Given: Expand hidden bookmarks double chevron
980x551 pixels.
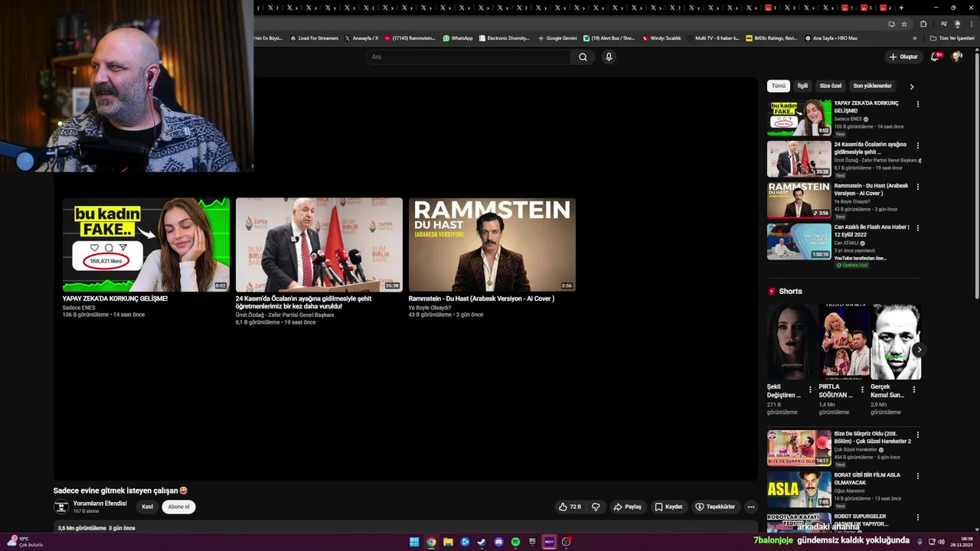Looking at the screenshot, I should click(x=914, y=37).
